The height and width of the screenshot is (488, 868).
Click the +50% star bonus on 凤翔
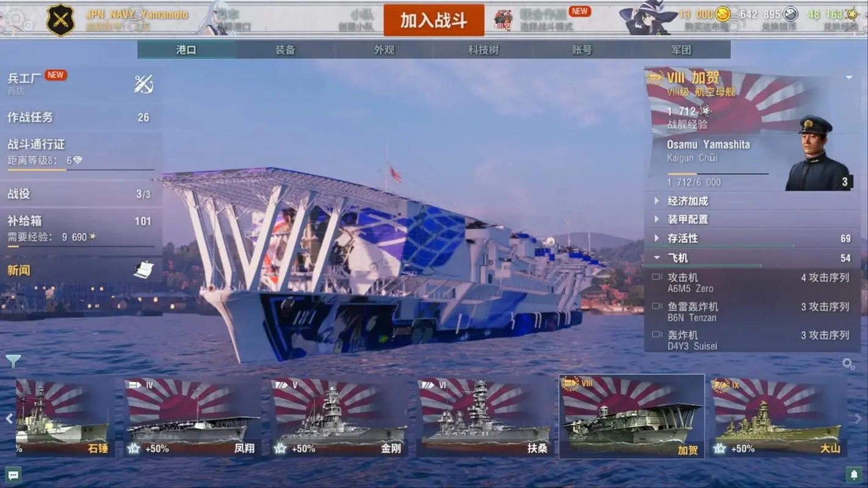[148, 449]
